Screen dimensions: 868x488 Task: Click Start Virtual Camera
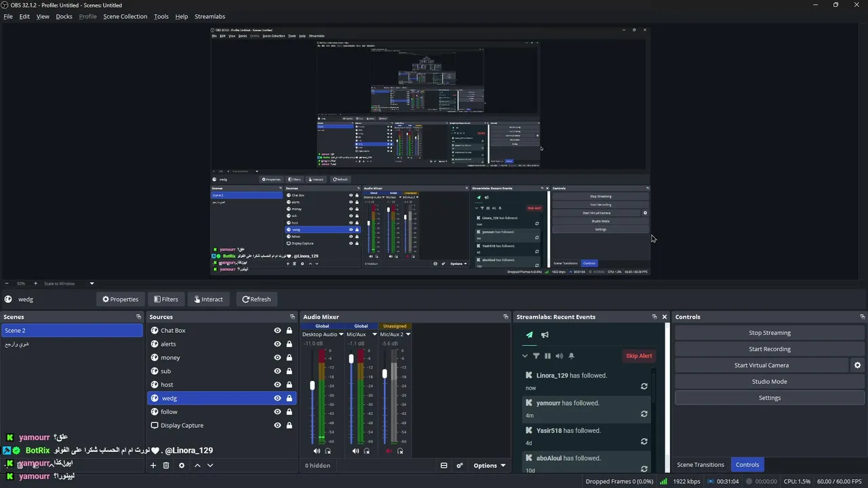click(x=762, y=365)
